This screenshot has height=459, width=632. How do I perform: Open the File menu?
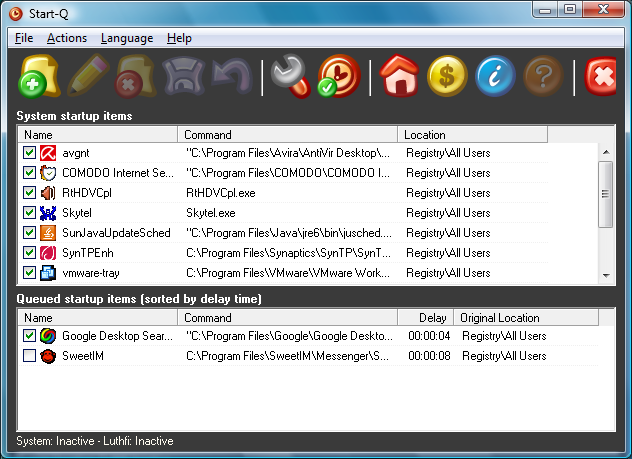pyautogui.click(x=24, y=38)
